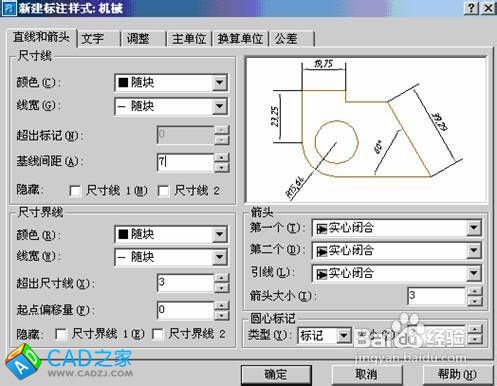This screenshot has height=386, width=497.
Task: Close the 新建标注样式 dialog
Action: [488, 8]
